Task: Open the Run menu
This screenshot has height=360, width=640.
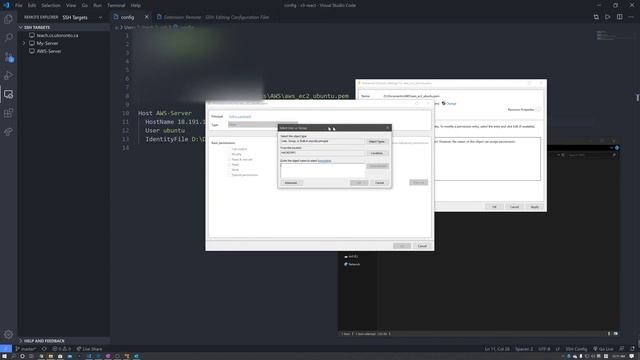Action: (97, 5)
